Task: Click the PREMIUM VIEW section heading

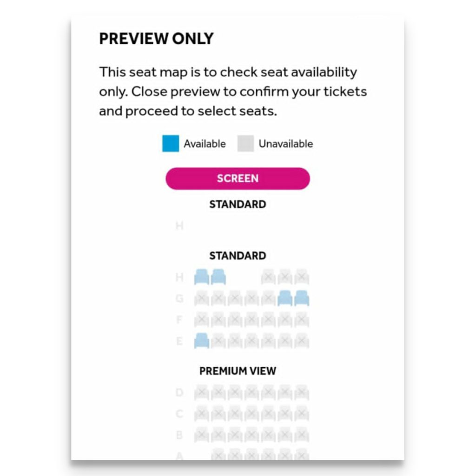Action: [x=238, y=371]
